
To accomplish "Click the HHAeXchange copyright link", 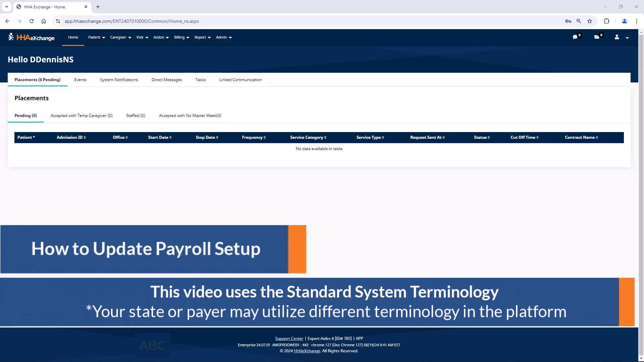I will click(x=306, y=351).
